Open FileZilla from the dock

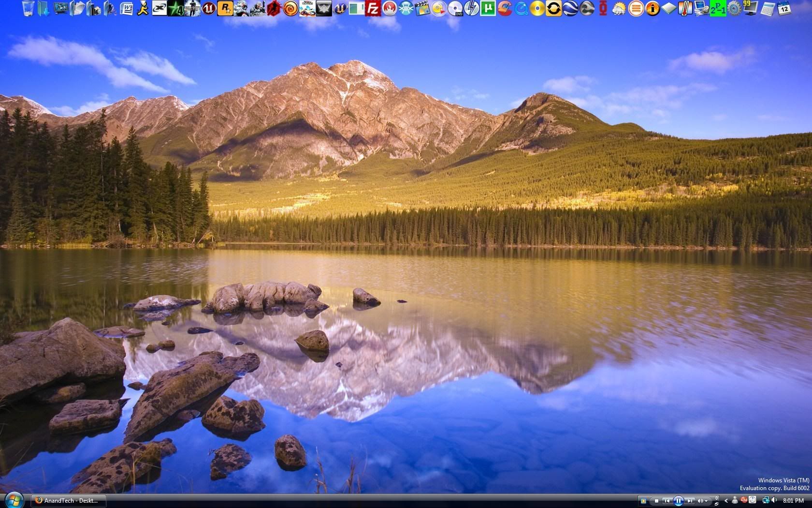[x=373, y=8]
